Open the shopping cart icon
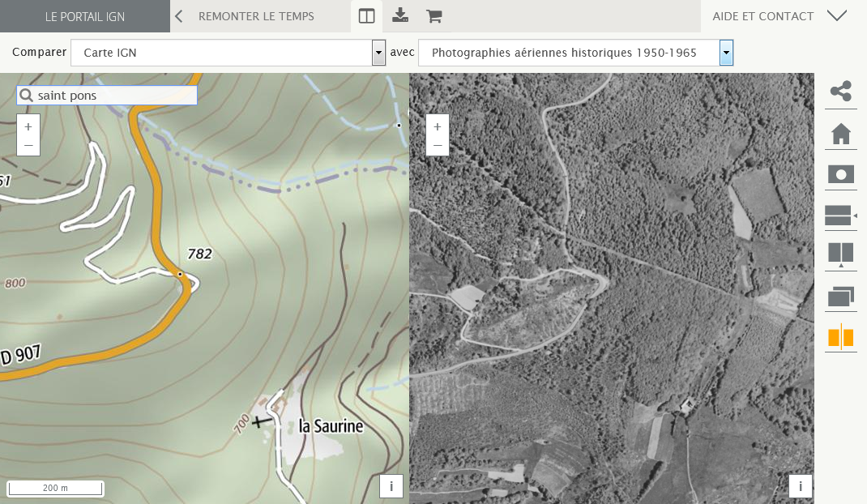Viewport: 867px width, 504px height. click(433, 16)
